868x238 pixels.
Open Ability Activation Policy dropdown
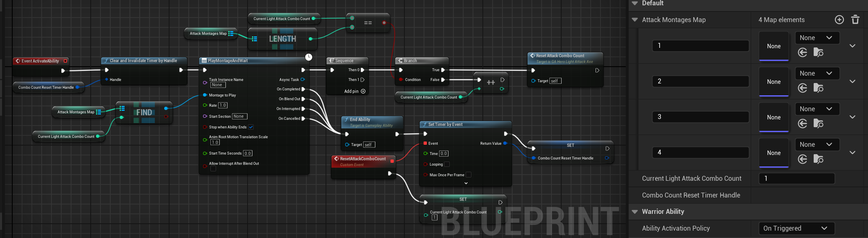[796, 228]
